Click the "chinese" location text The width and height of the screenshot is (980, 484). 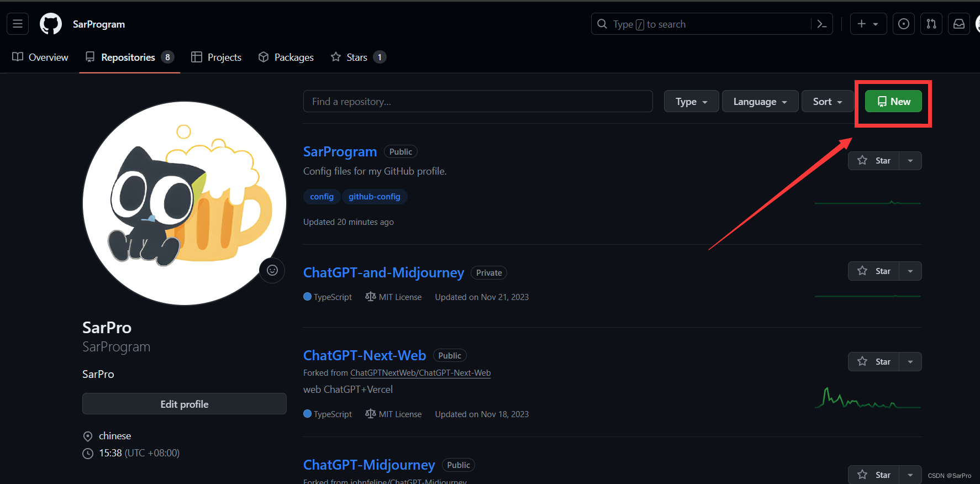[115, 436]
